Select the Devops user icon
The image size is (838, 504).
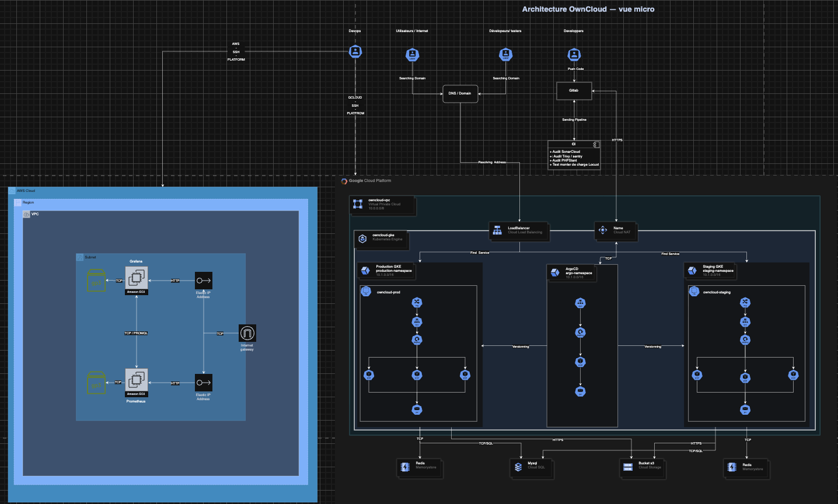coord(355,51)
